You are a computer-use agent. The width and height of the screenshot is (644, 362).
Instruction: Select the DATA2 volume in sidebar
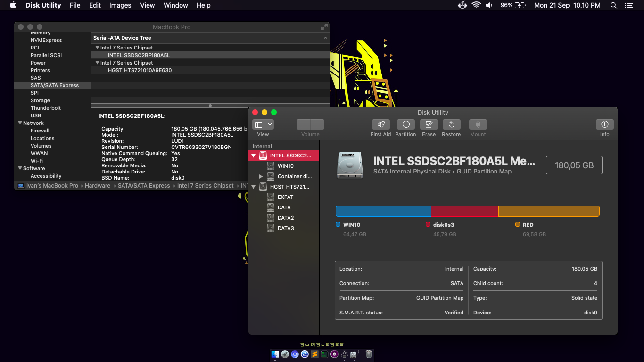tap(284, 218)
